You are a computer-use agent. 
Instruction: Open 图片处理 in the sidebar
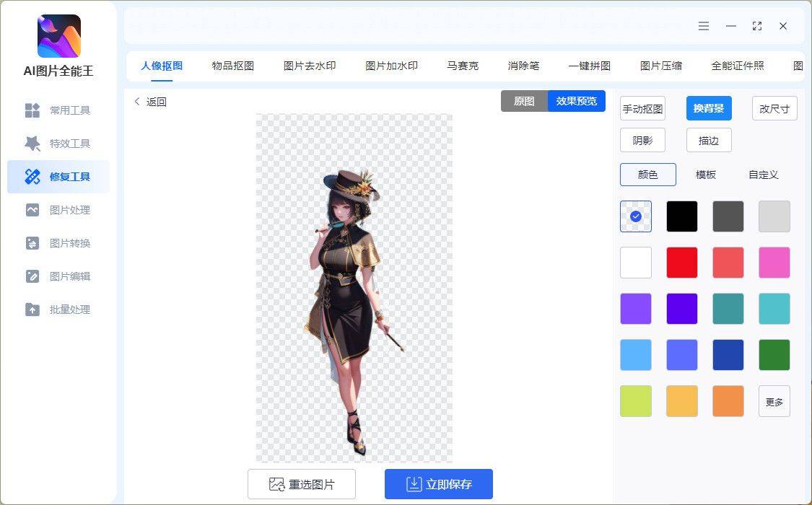[x=58, y=209]
